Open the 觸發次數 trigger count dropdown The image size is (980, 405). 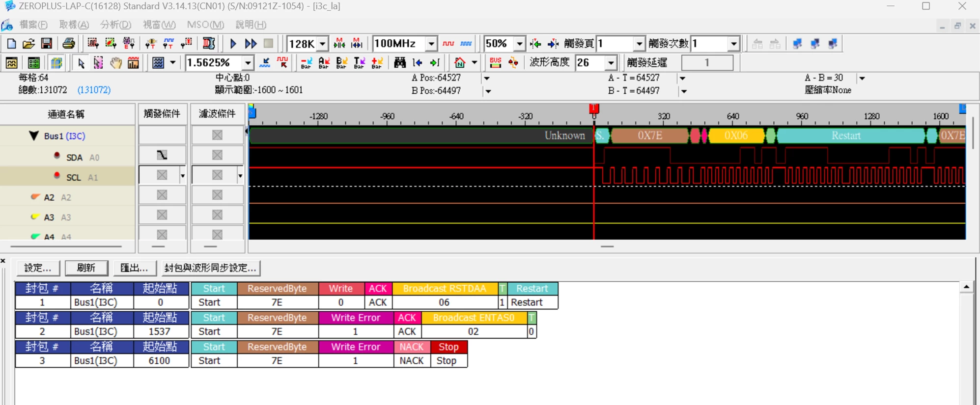[734, 44]
